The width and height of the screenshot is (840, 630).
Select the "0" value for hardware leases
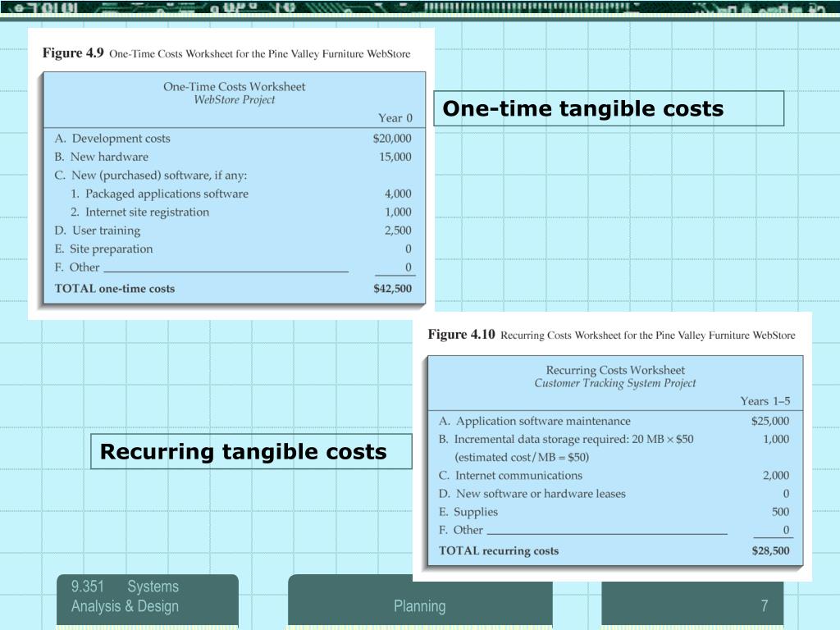786,493
